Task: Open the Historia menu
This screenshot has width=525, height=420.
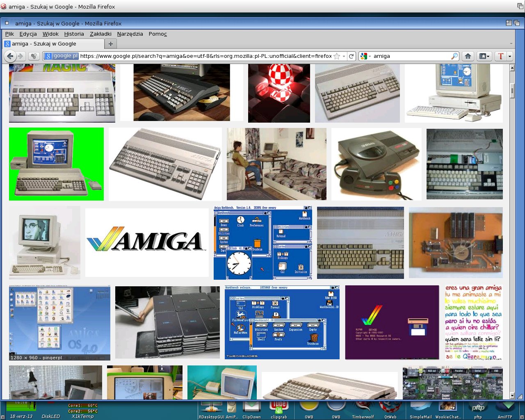Action: pyautogui.click(x=74, y=34)
